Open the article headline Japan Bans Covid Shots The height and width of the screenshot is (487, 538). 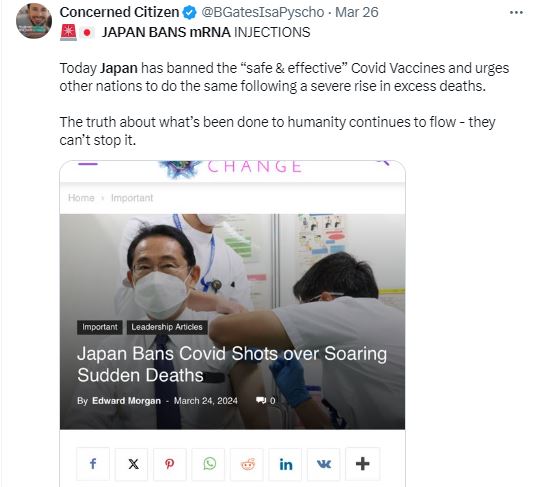click(232, 364)
